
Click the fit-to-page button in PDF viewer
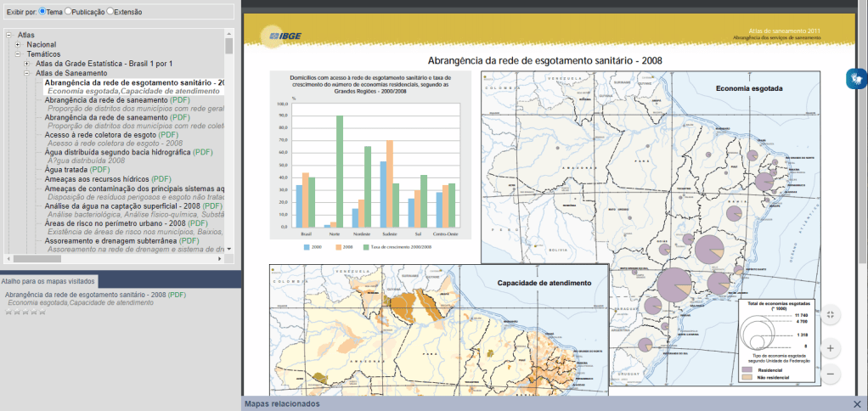[830, 314]
